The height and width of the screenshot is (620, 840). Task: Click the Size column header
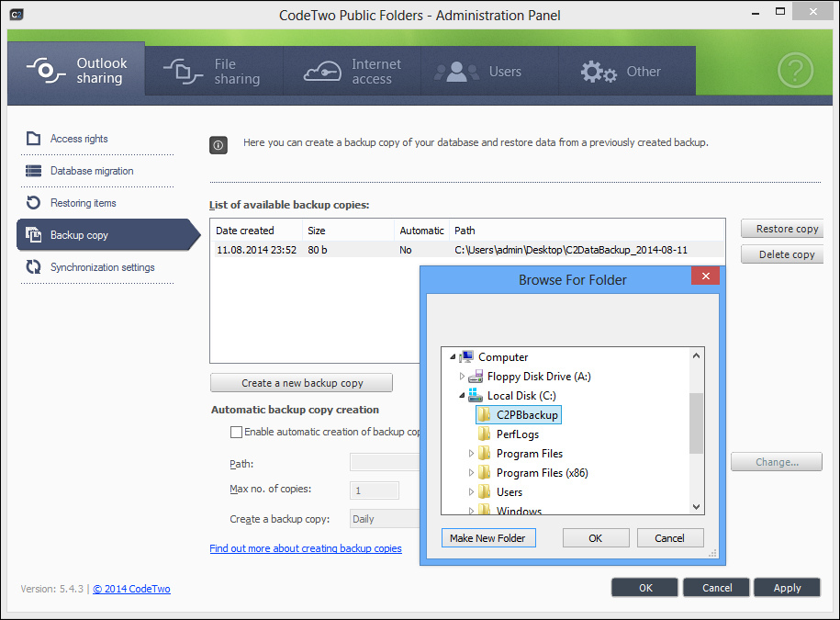(x=349, y=231)
